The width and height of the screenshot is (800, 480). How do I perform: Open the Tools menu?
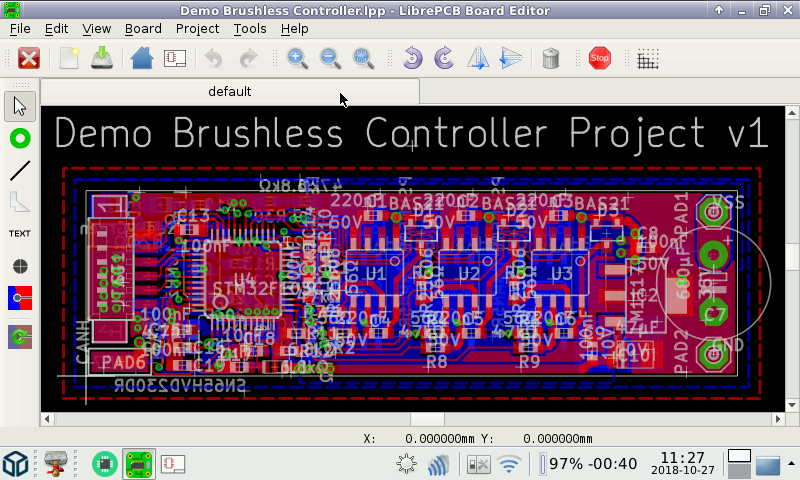[250, 29]
